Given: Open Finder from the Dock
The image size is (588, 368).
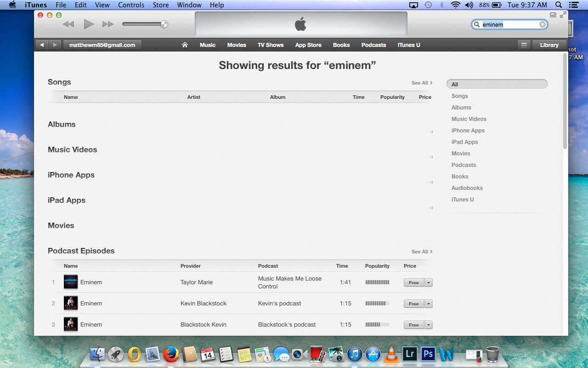Looking at the screenshot, I should point(97,354).
